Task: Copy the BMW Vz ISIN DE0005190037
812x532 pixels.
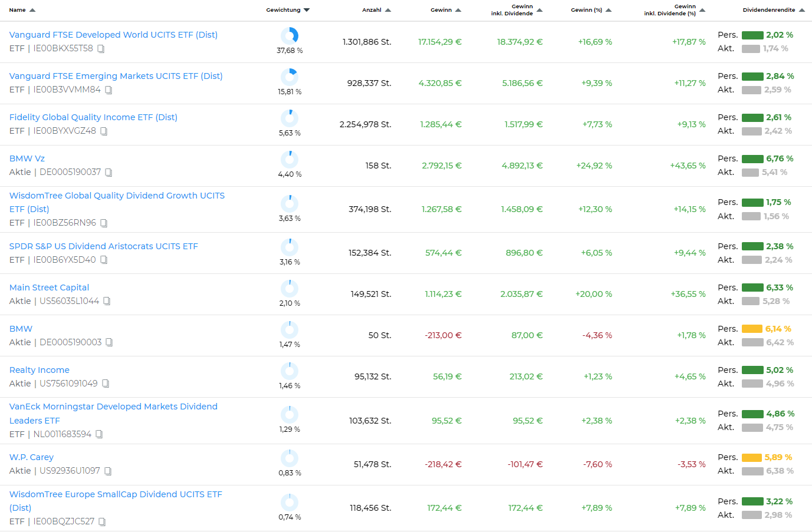Action: click(x=109, y=173)
